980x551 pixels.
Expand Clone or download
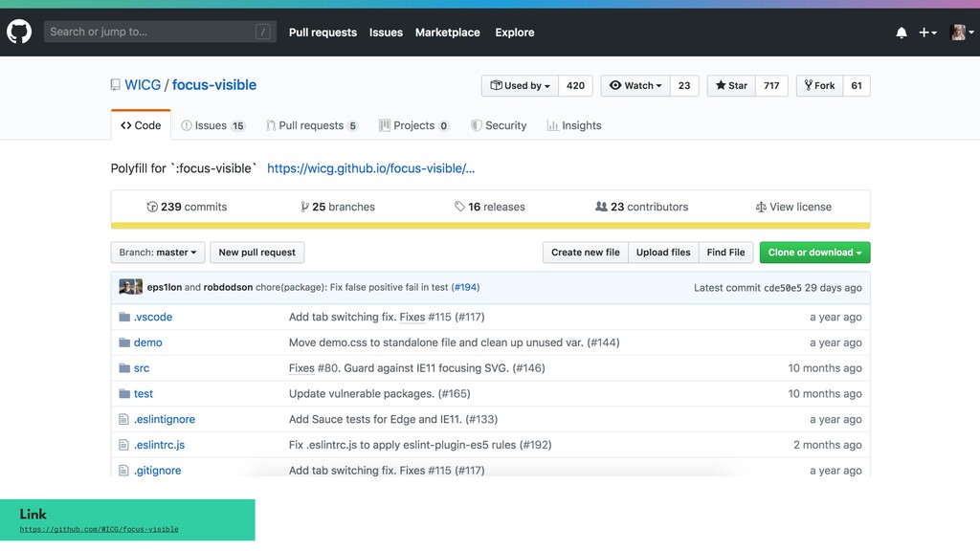point(814,253)
